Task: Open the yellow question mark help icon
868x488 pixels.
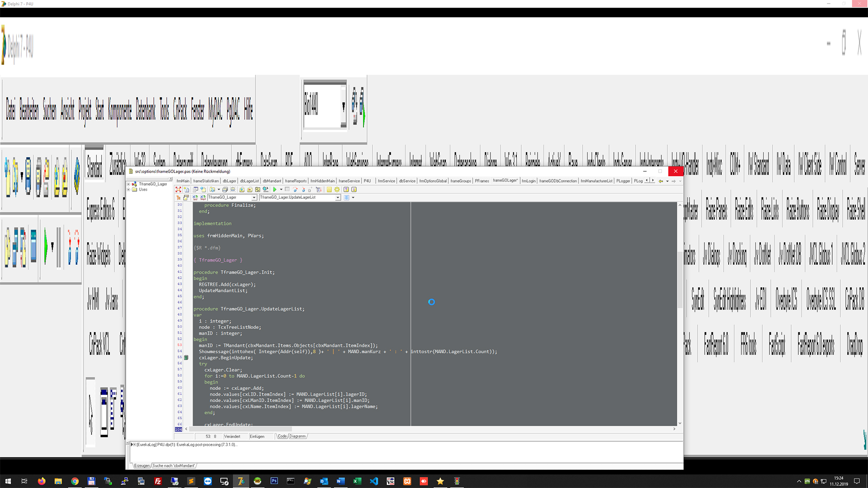Action: [346, 189]
